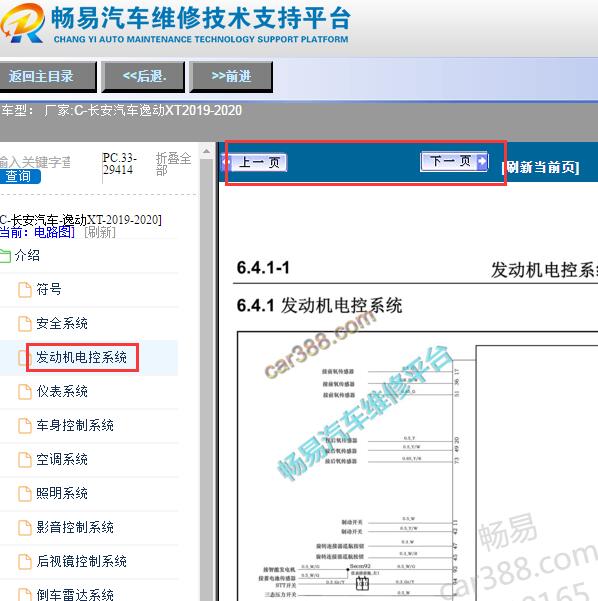Click the 当前：电路图 link
This screenshot has height=601, width=598.
(x=37, y=232)
